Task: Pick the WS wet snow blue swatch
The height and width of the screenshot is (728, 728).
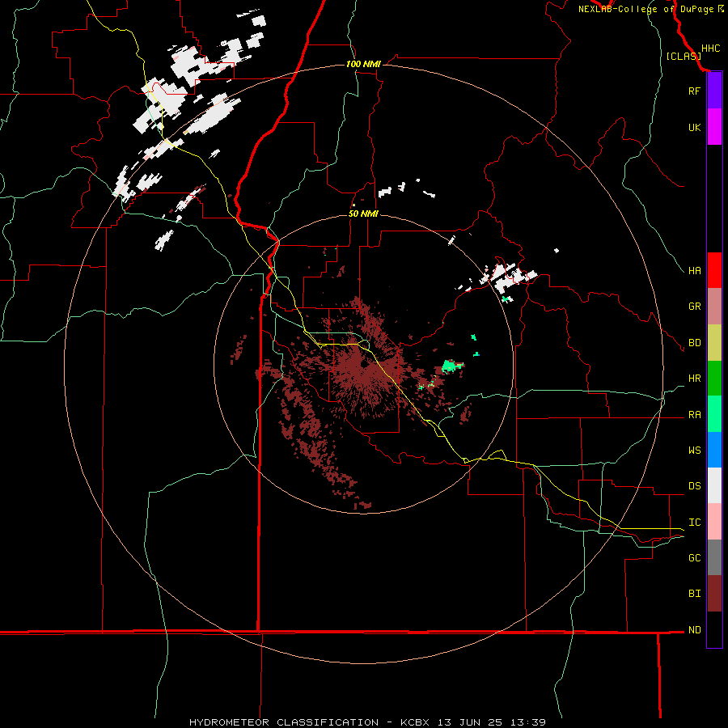Action: coord(714,450)
